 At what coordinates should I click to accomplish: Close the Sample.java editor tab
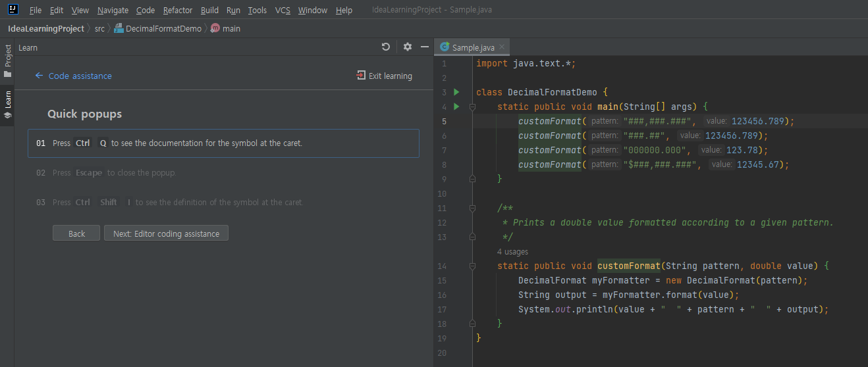pos(502,47)
